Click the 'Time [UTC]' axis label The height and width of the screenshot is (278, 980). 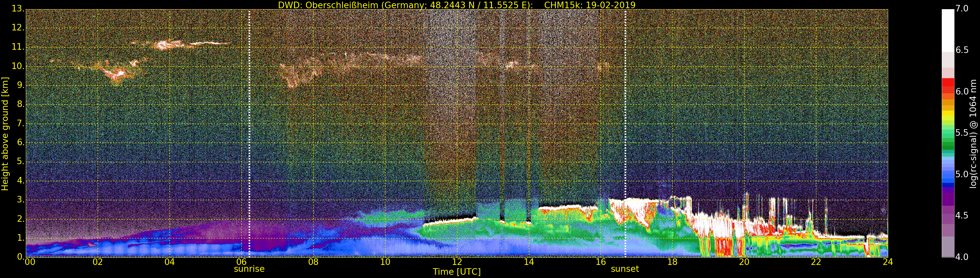(457, 272)
